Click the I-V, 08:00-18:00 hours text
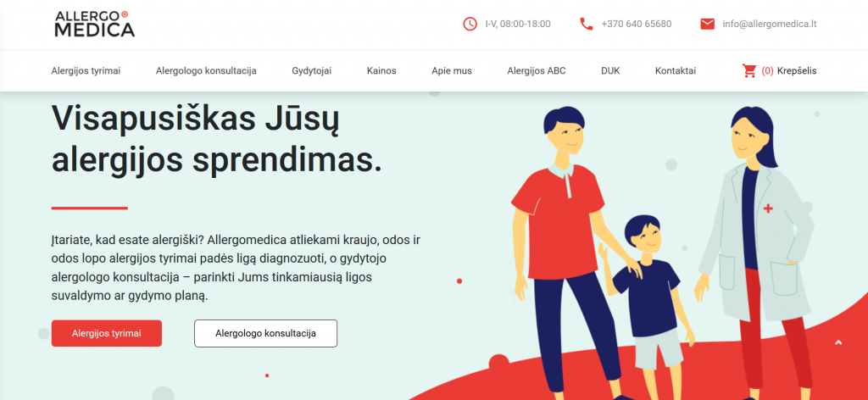Viewport: 868px width, 400px height. coord(518,24)
